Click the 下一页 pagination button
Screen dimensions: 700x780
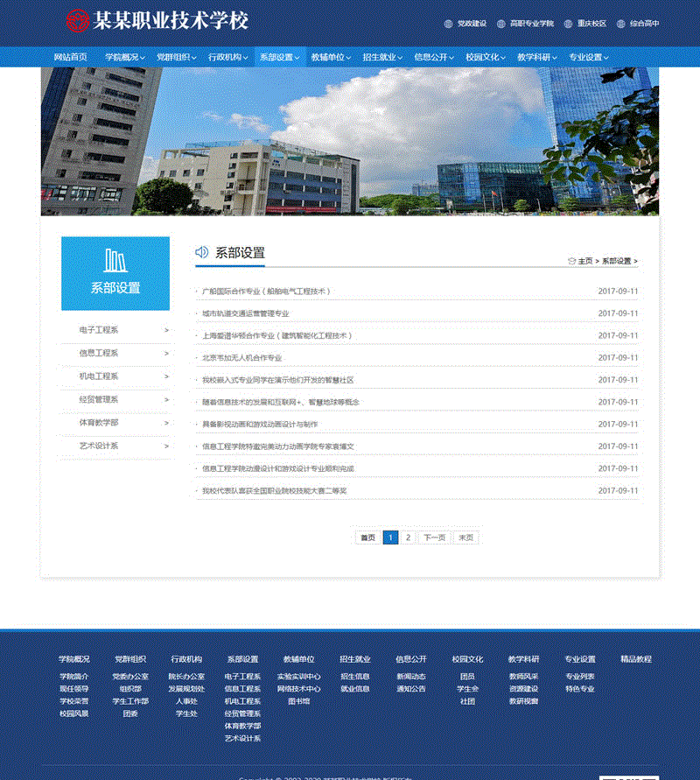tap(435, 538)
